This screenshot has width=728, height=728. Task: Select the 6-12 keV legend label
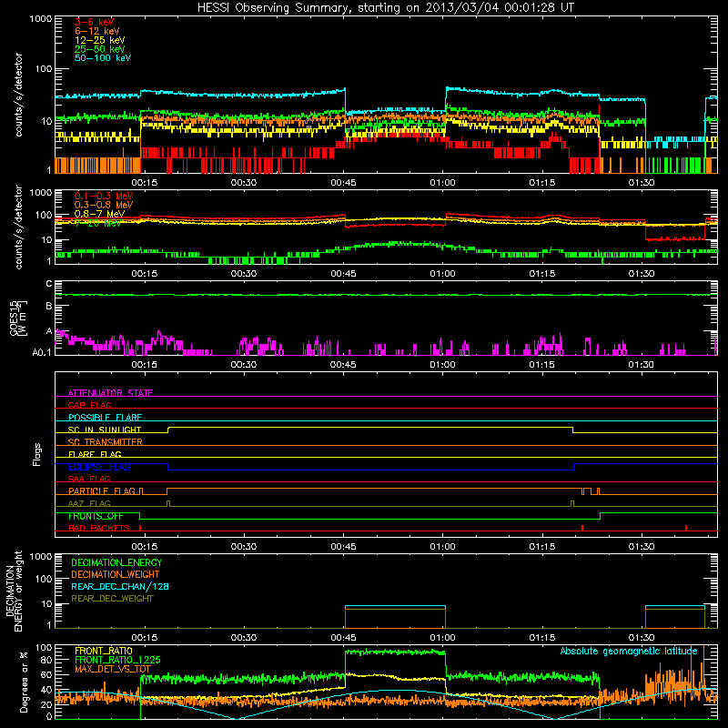tap(97, 31)
